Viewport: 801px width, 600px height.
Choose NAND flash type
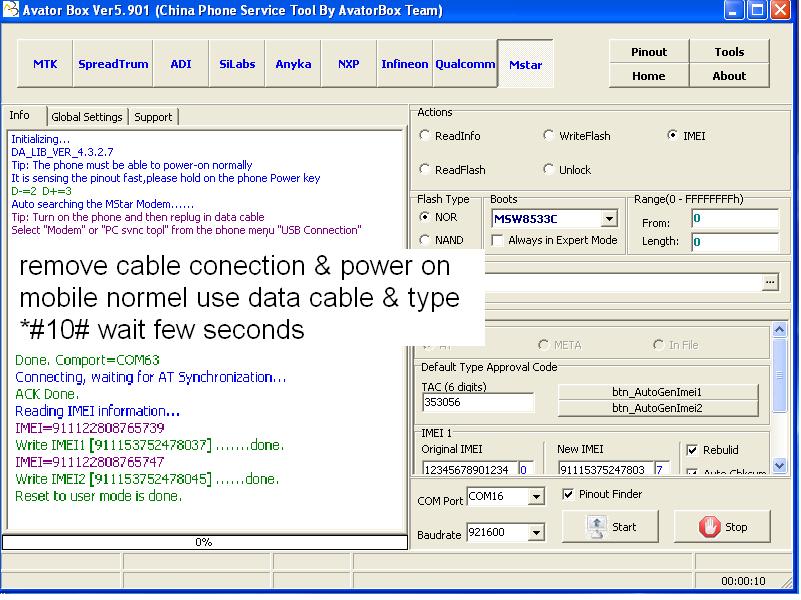click(x=424, y=239)
